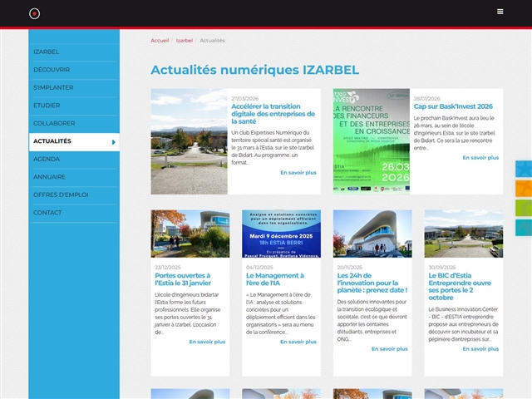The width and height of the screenshot is (532, 399).
Task: Open the hamburger menu icon
Action: [x=500, y=12]
